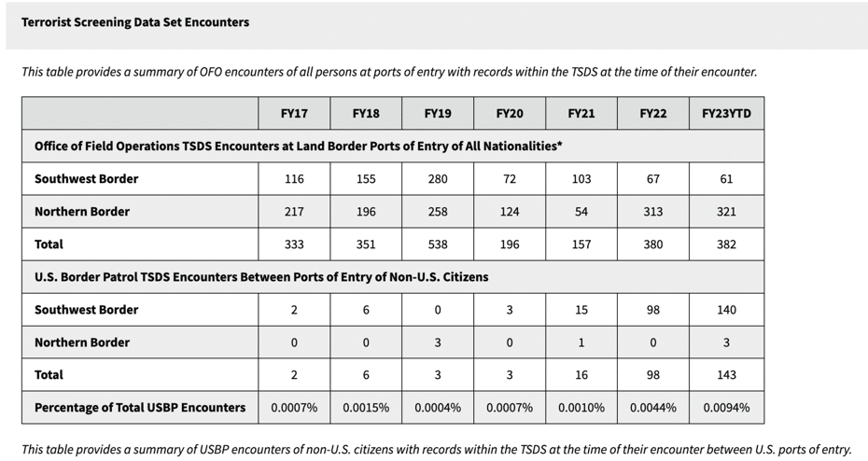Select the FY20 column header
The width and height of the screenshot is (868, 461).
[x=510, y=114]
